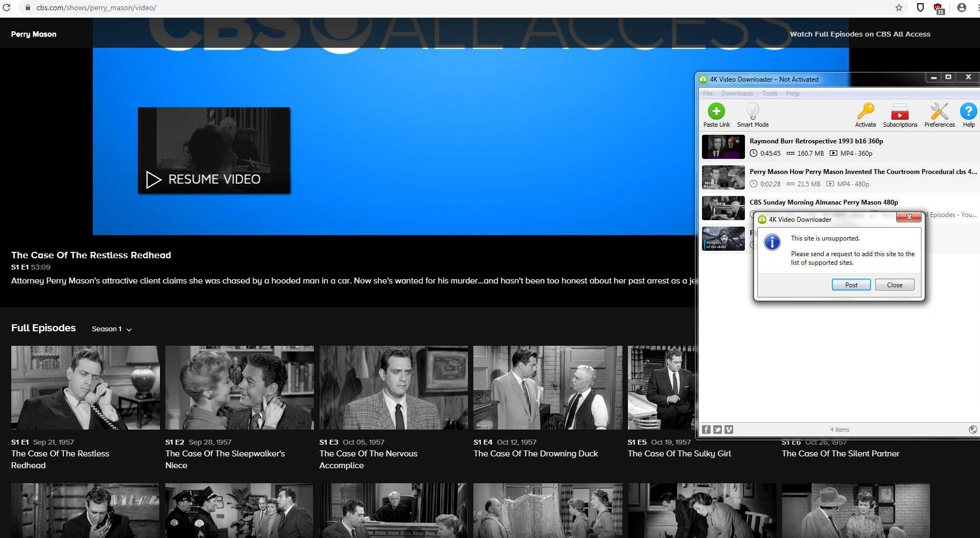Click the info icon in the dialog

(772, 242)
